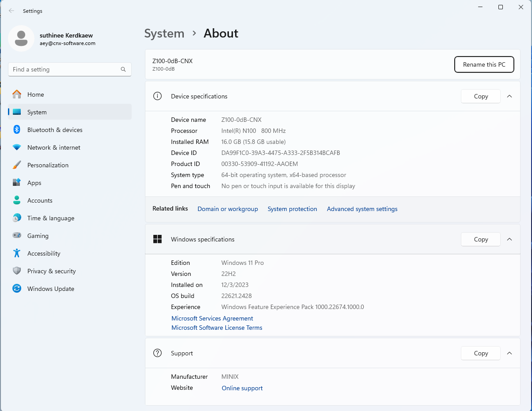Open Domain or workgroup link
The image size is (532, 411).
[228, 209]
